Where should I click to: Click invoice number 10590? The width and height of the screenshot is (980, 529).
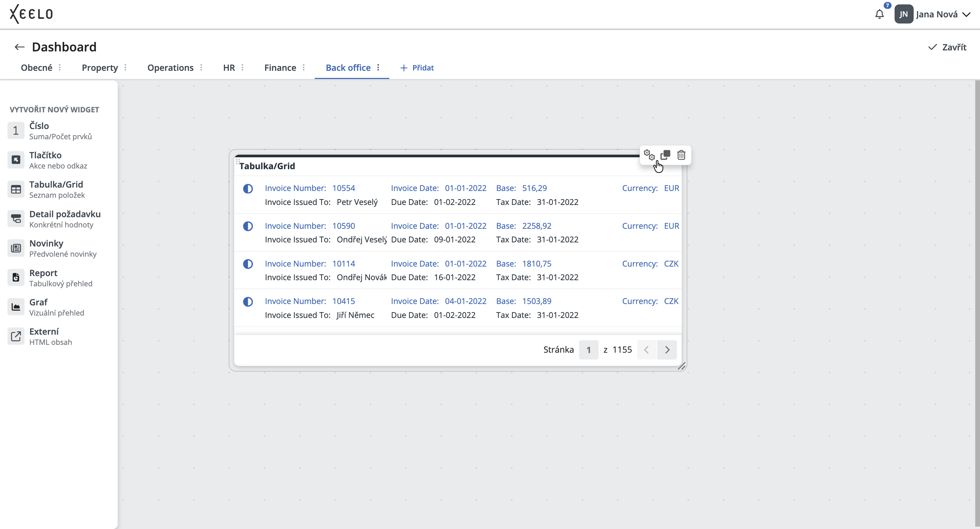click(x=344, y=226)
